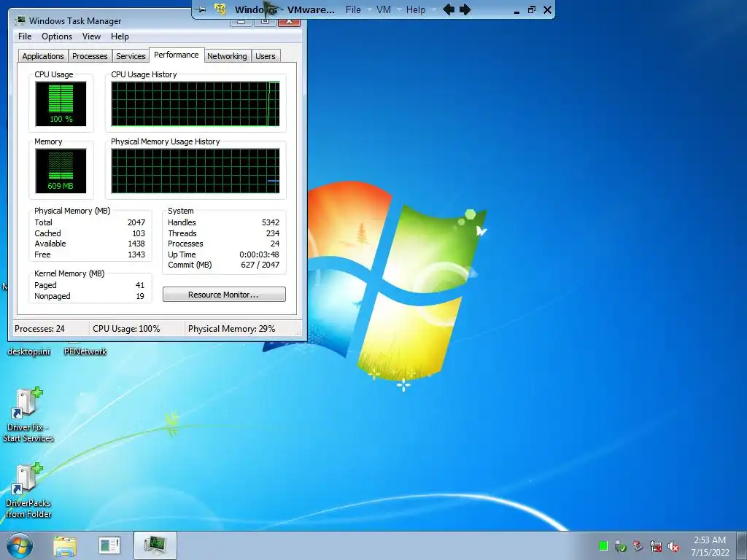747x560 pixels.
Task: Open the Help menu in VMware toolbar
Action: tap(415, 9)
